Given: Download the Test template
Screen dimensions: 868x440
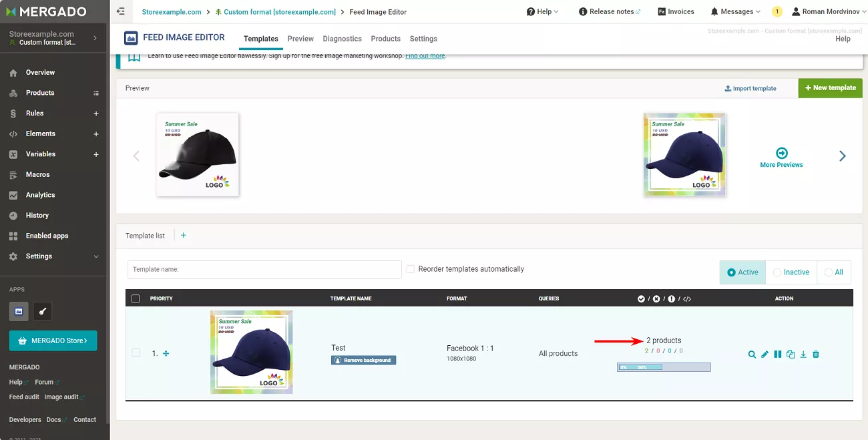Looking at the screenshot, I should (803, 355).
